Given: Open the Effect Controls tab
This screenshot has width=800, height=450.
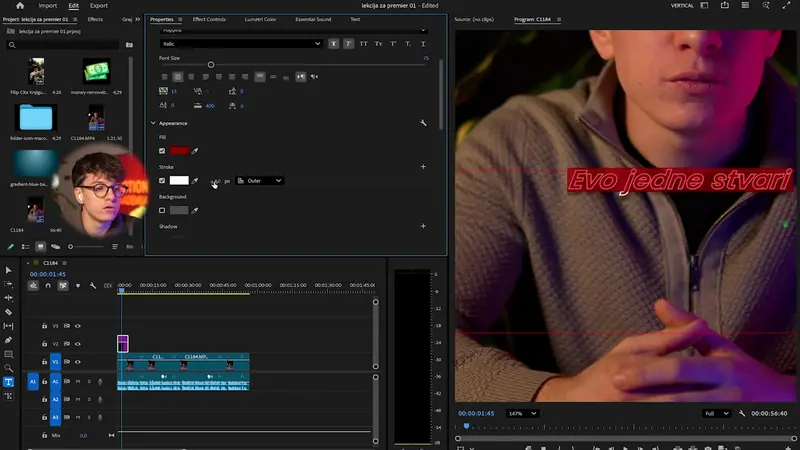Looking at the screenshot, I should (209, 19).
